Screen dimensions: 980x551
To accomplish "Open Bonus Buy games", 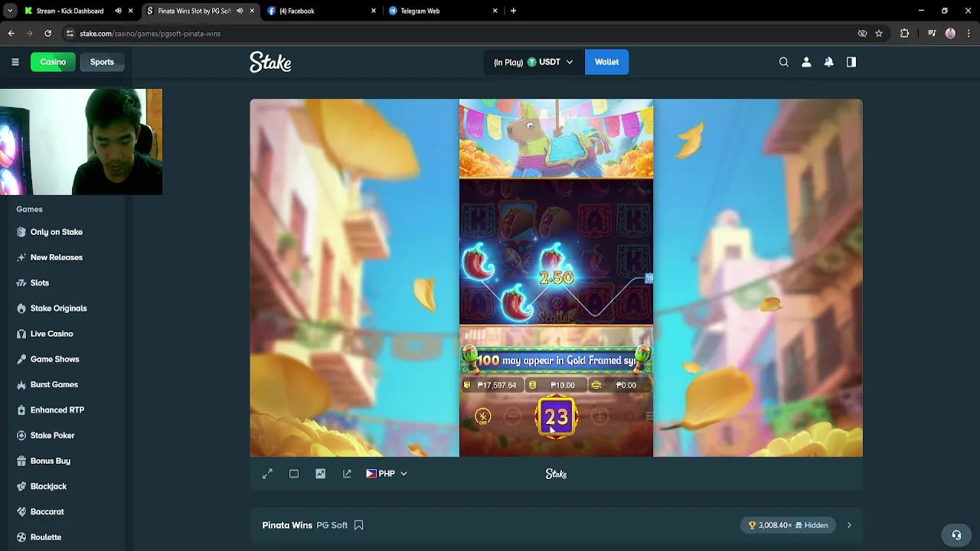I will click(50, 461).
